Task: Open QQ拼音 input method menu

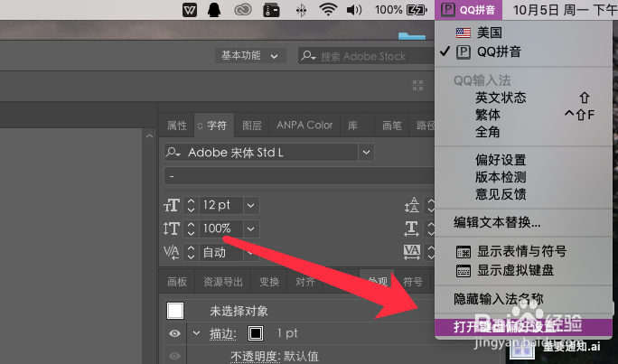Action: pyautogui.click(x=468, y=10)
